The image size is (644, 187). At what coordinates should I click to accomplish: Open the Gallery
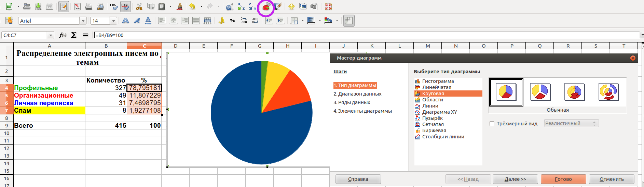pos(303,7)
